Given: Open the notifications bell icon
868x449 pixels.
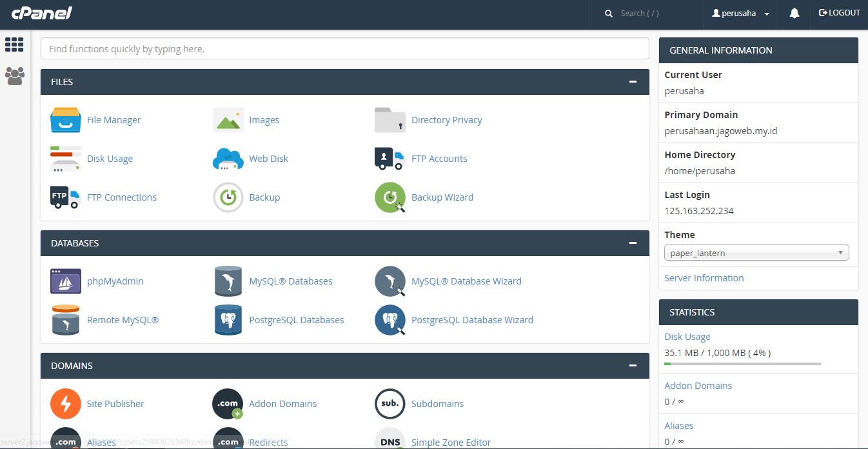Looking at the screenshot, I should point(794,13).
